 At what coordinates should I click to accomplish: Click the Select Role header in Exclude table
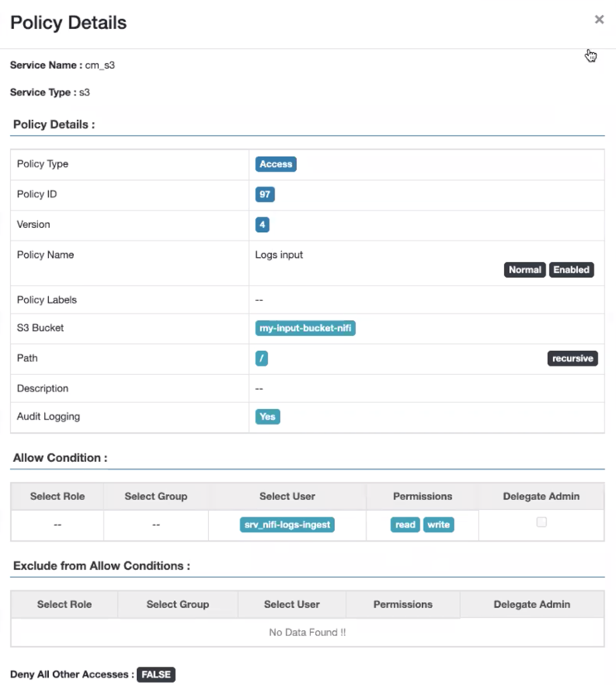coord(64,605)
